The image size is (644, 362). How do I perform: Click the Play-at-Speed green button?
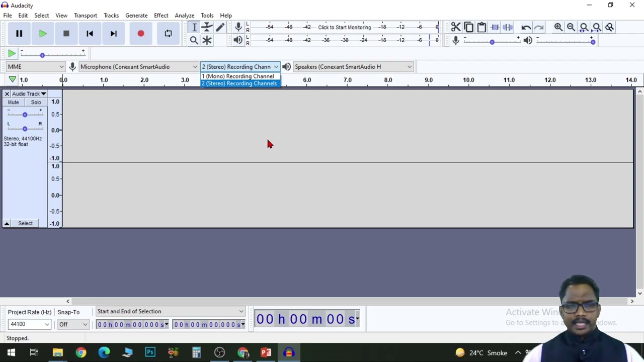12,53
